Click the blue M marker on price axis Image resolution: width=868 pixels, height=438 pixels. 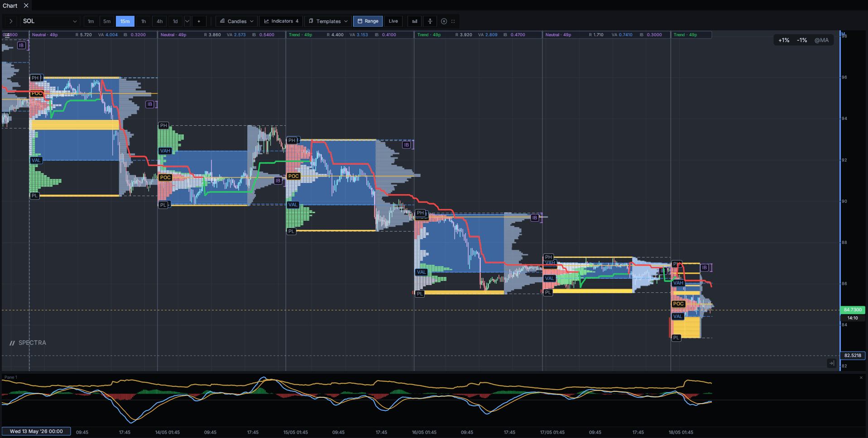click(843, 34)
